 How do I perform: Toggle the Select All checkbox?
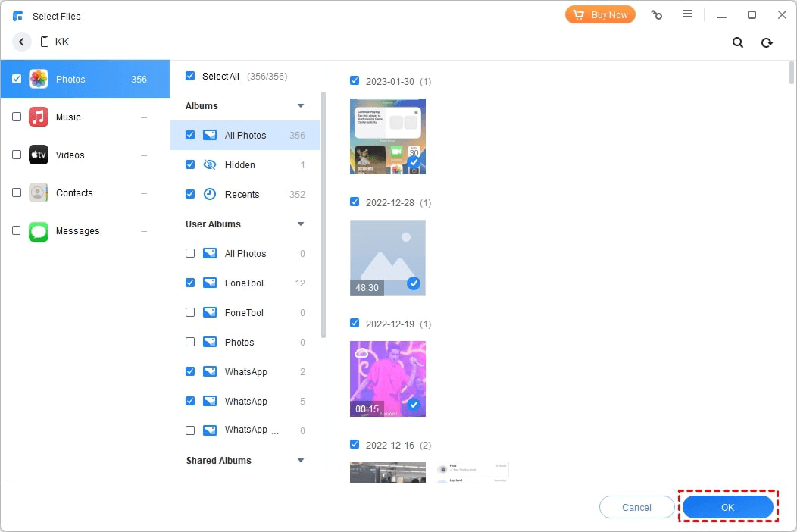coord(190,76)
